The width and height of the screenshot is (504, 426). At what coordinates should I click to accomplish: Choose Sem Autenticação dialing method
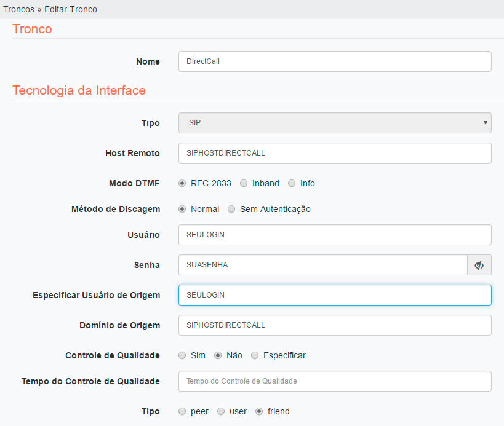click(x=231, y=209)
